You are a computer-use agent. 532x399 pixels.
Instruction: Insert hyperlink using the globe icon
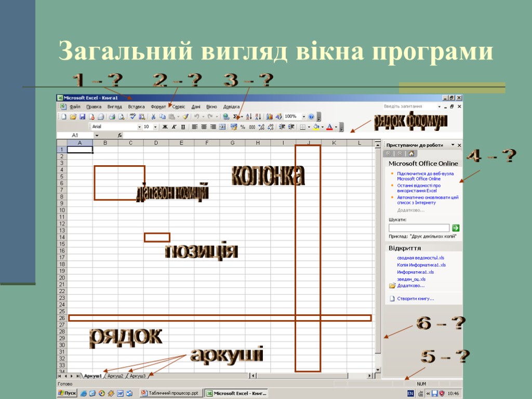(226, 117)
